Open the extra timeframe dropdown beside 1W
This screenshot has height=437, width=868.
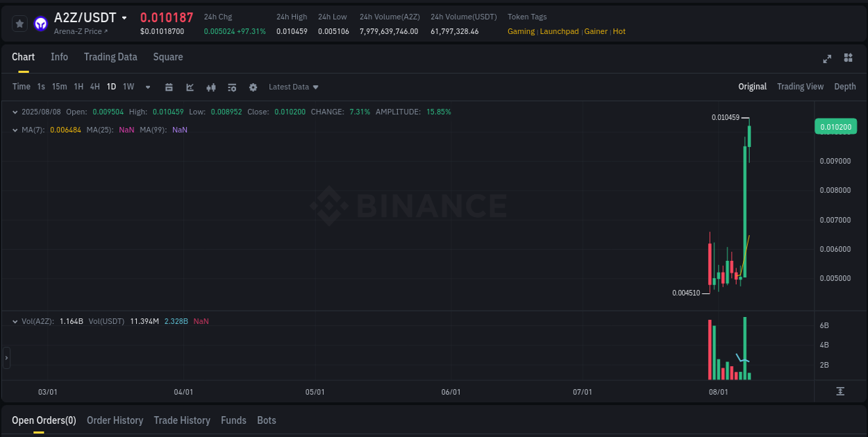[147, 87]
